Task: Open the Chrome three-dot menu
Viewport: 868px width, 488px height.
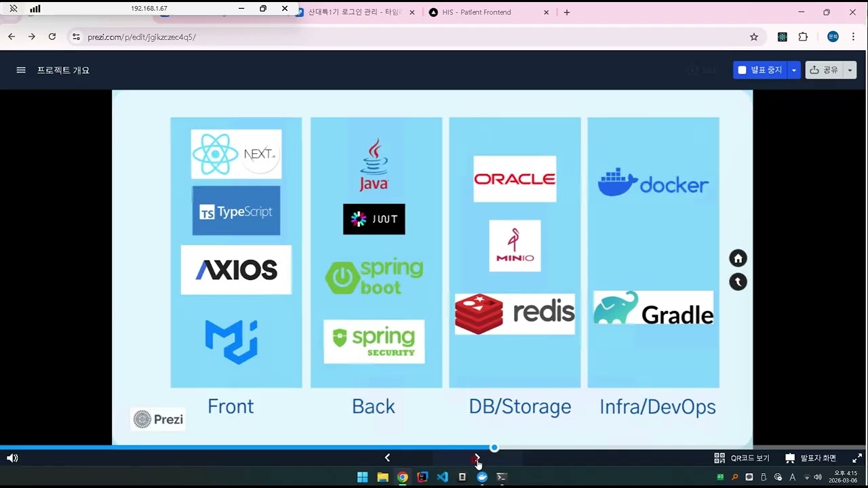Action: (853, 37)
